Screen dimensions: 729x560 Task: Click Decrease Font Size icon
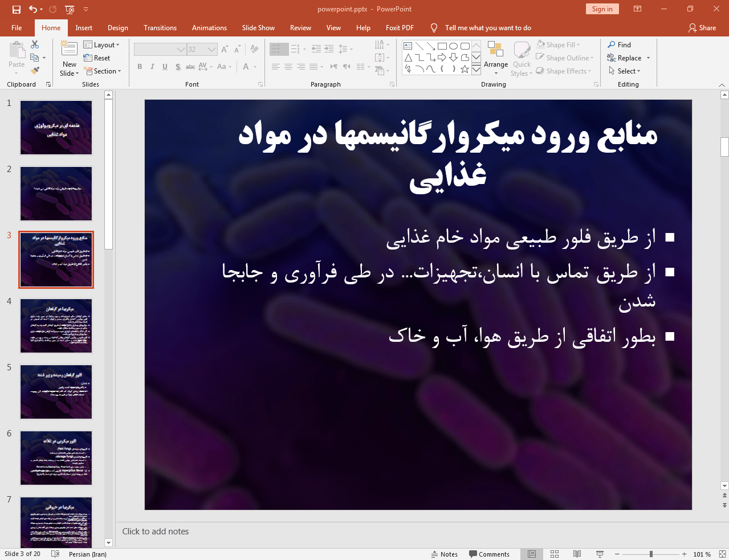(x=237, y=50)
